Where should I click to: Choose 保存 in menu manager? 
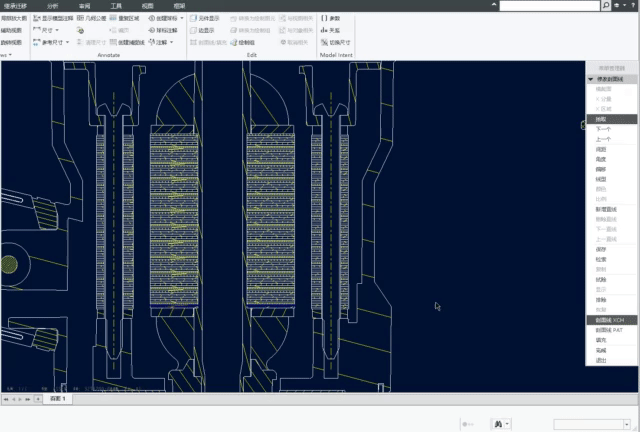[611, 249]
